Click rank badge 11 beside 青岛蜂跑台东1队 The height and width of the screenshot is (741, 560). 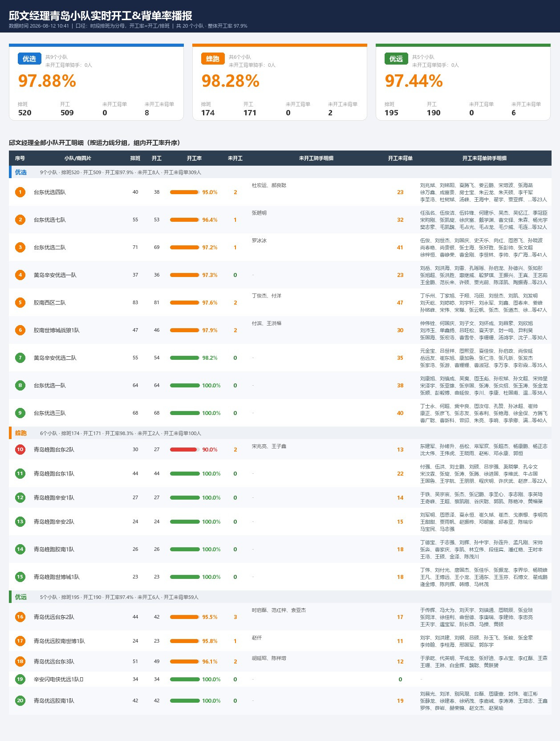point(20,474)
